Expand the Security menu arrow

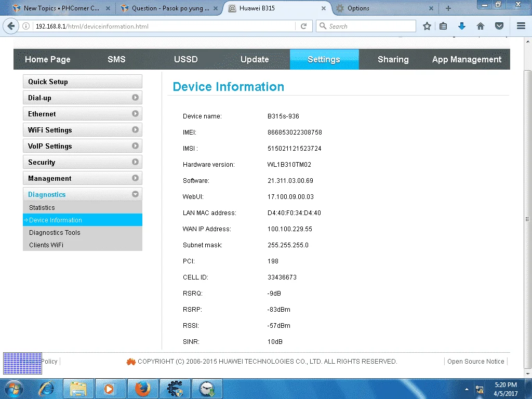pos(135,162)
